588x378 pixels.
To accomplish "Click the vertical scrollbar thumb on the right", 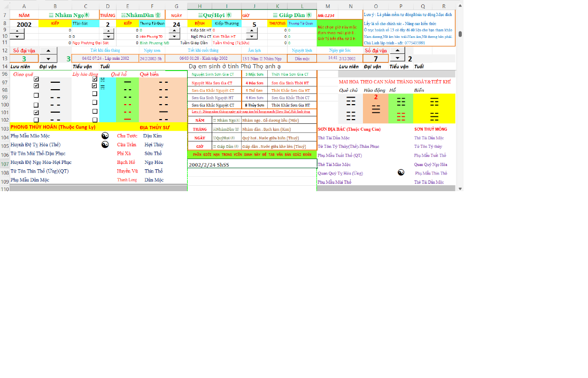I will [x=460, y=34].
